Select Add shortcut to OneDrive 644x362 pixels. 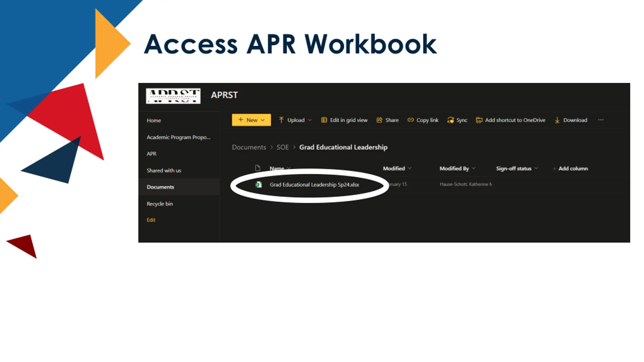pos(515,120)
